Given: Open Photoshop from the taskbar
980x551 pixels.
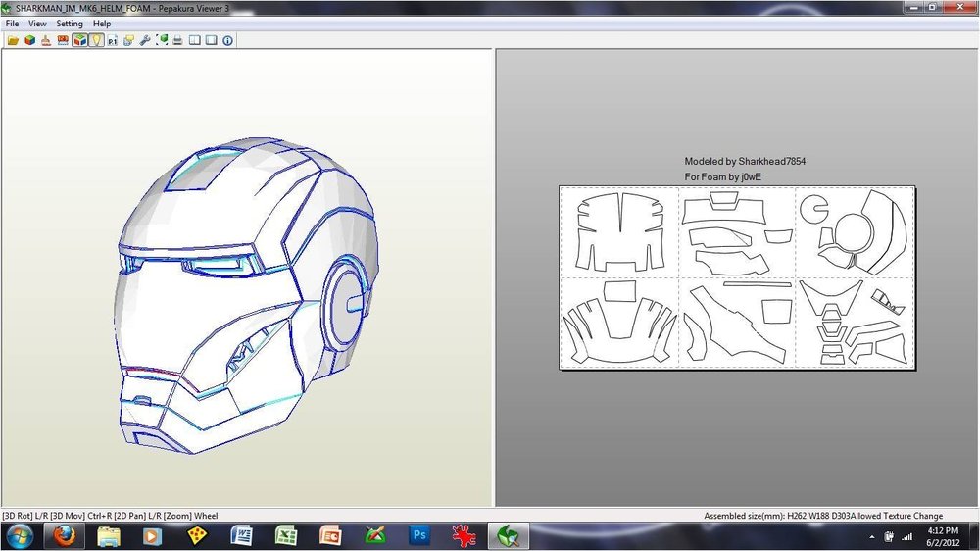Looking at the screenshot, I should 419,535.
